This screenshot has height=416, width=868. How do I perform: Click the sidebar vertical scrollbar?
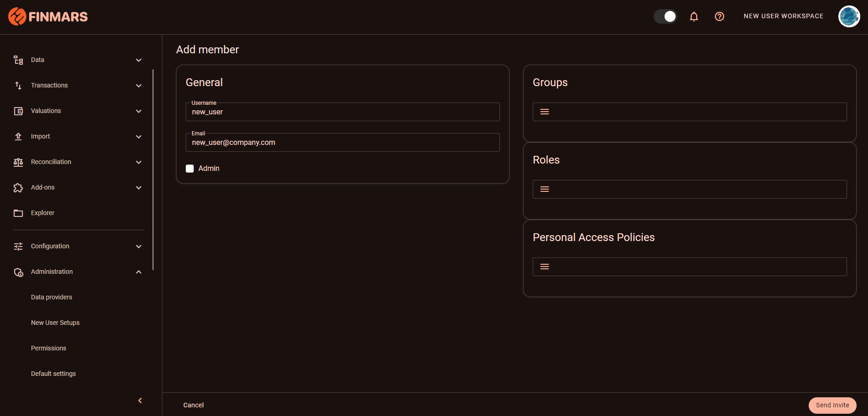coord(153,169)
